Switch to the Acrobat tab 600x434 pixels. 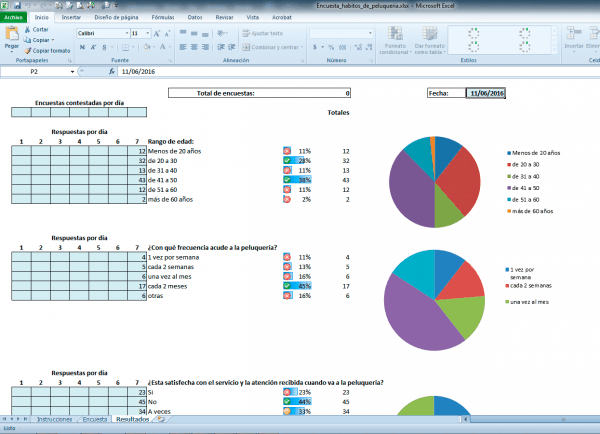[x=282, y=17]
